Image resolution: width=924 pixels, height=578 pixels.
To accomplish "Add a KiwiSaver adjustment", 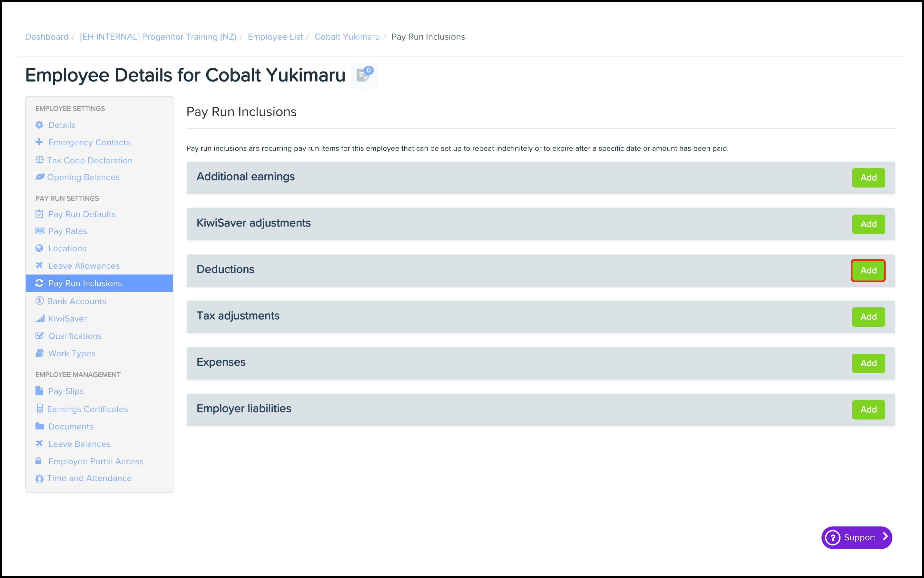I will coord(868,224).
